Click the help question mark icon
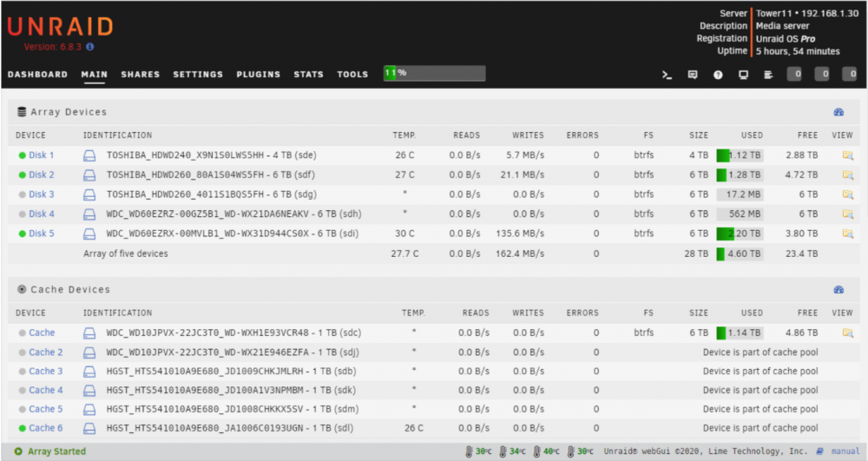The width and height of the screenshot is (868, 461). (718, 75)
